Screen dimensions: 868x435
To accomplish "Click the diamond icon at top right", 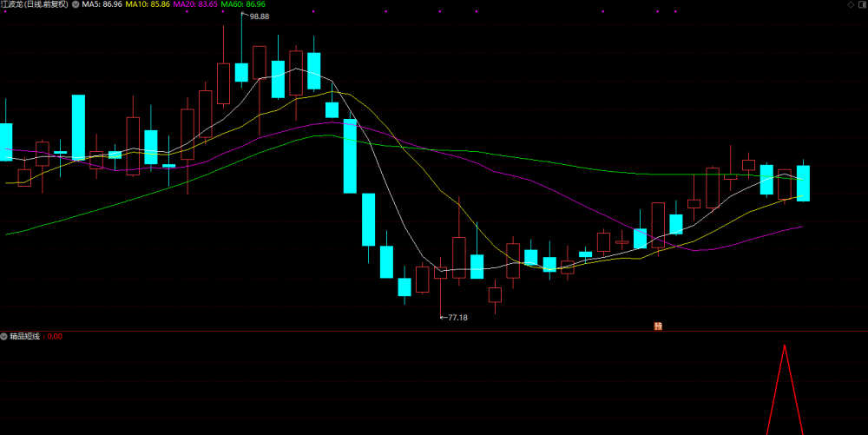I will click(x=851, y=4).
